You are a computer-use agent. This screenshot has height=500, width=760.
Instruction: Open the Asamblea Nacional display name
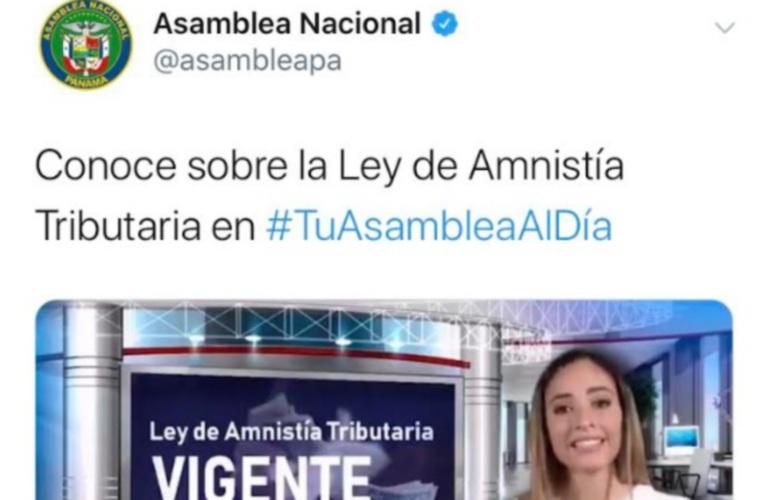click(x=287, y=23)
